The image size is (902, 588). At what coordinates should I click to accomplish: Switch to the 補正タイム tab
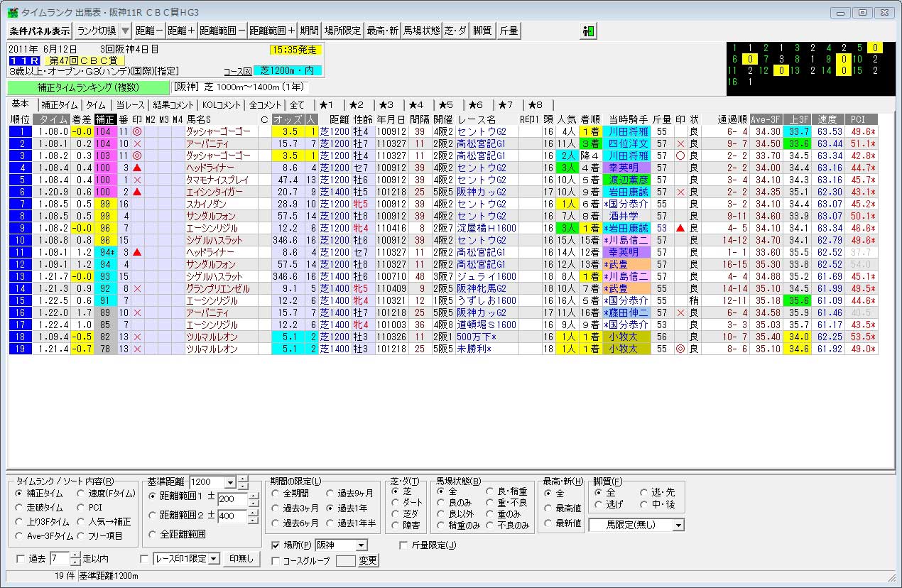coord(60,105)
